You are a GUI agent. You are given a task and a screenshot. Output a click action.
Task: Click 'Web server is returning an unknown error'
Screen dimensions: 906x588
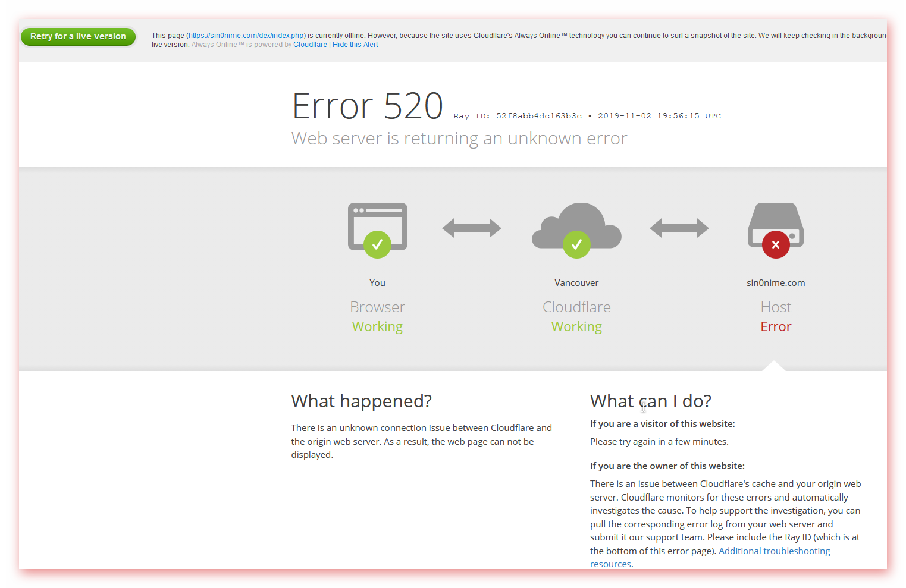tap(459, 139)
